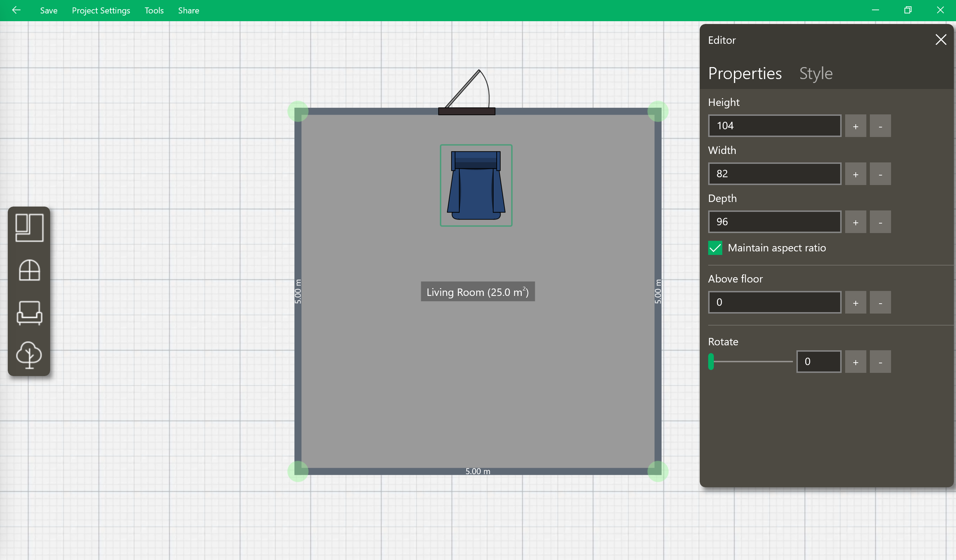Select the blue armchair in the room
This screenshot has width=956, height=560.
(x=476, y=185)
